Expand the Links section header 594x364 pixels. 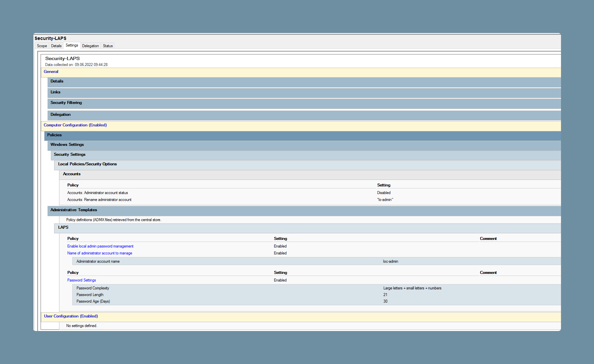tap(304, 93)
